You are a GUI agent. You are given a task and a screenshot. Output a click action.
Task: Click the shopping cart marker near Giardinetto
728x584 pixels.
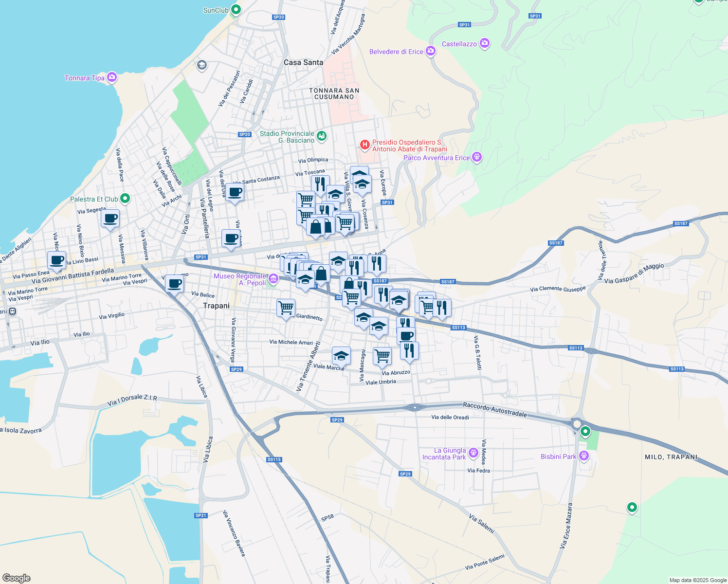286,308
